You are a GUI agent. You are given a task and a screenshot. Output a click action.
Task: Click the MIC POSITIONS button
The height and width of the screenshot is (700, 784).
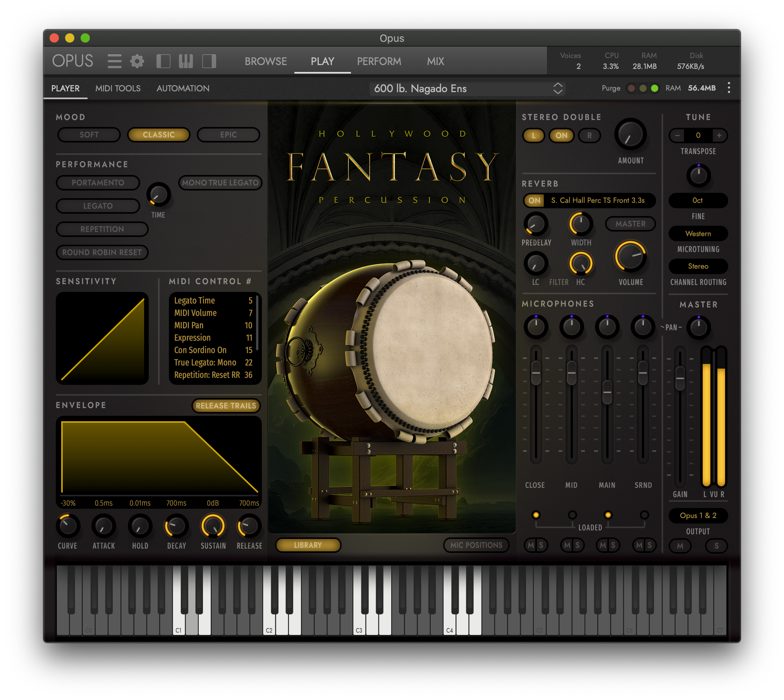[x=476, y=545]
